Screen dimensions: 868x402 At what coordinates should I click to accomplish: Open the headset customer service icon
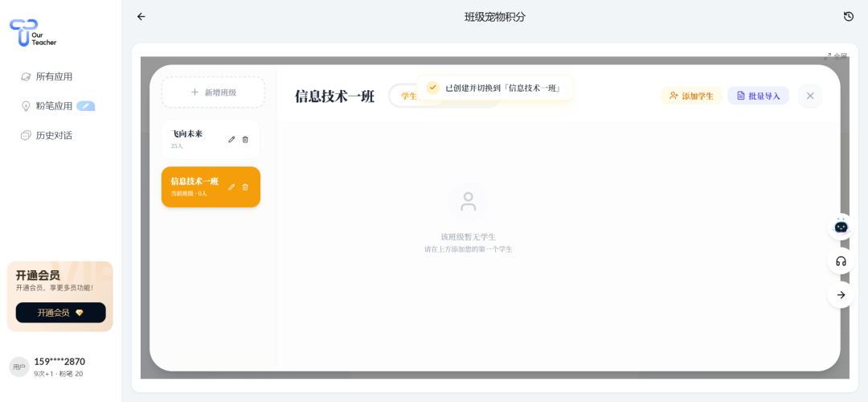841,260
